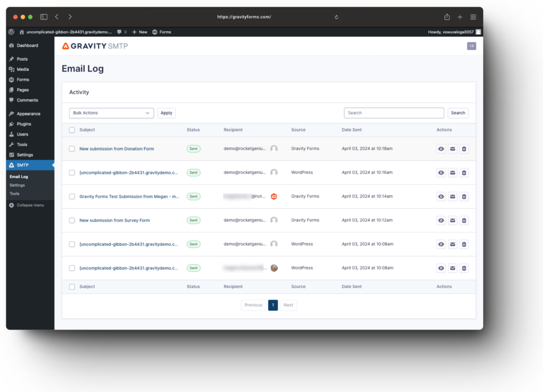Click the Gravity SMTP logo in the header
Viewport: 543px width, 392px height.
(95, 46)
